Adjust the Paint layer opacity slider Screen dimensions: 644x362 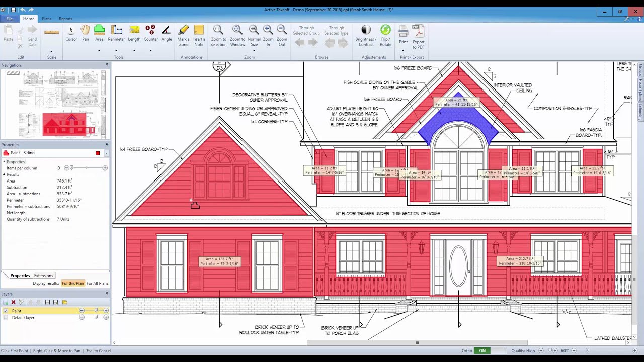click(96, 311)
